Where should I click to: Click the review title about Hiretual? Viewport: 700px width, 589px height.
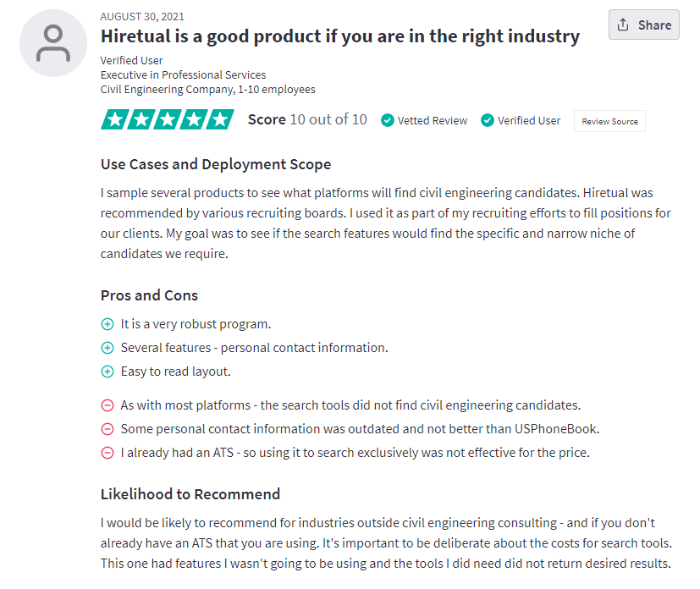point(340,36)
